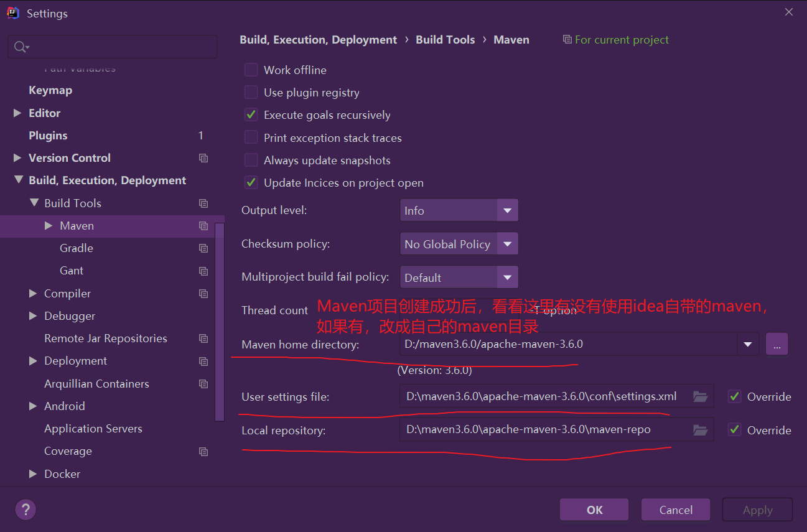The width and height of the screenshot is (807, 532).
Task: Expand the Editor tree node
Action: click(x=17, y=113)
